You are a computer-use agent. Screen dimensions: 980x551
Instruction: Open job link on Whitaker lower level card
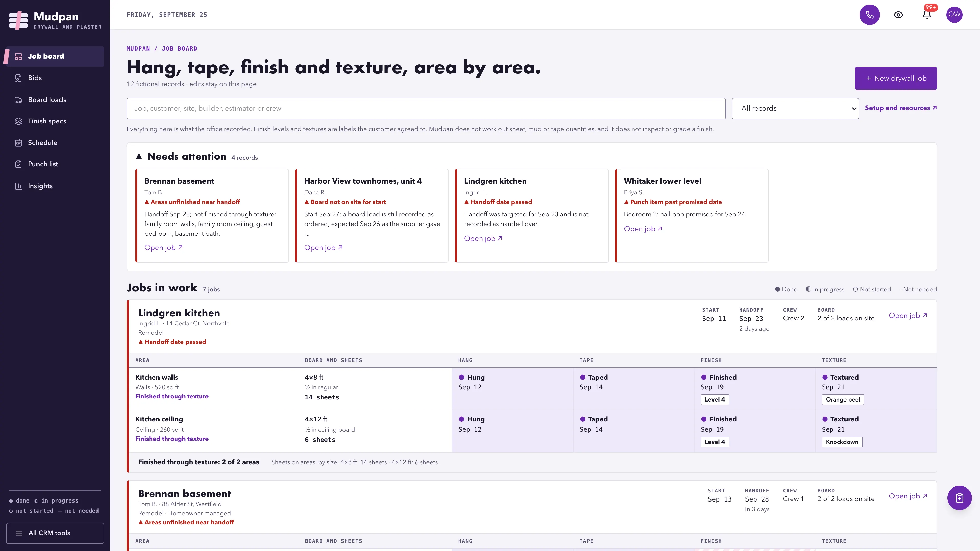coord(643,229)
